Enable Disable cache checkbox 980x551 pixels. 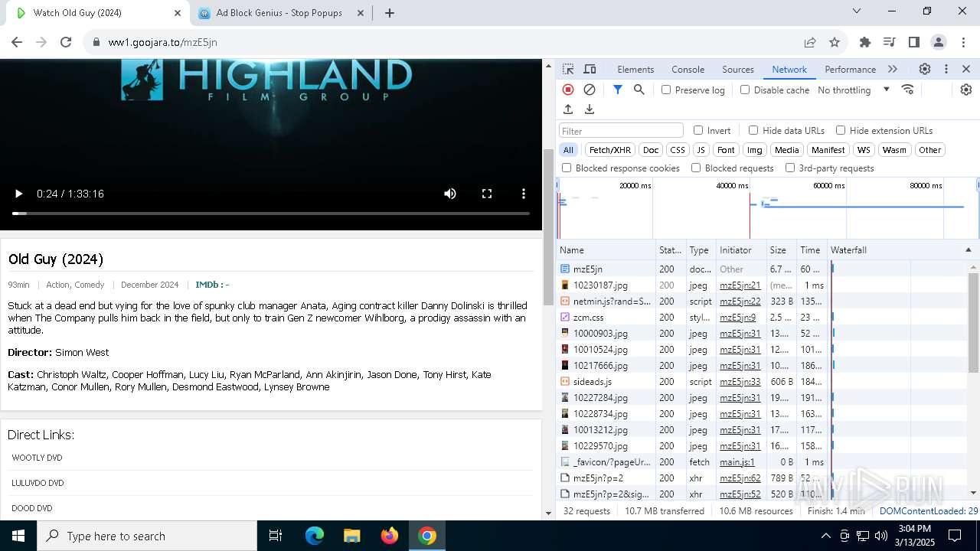click(x=745, y=90)
